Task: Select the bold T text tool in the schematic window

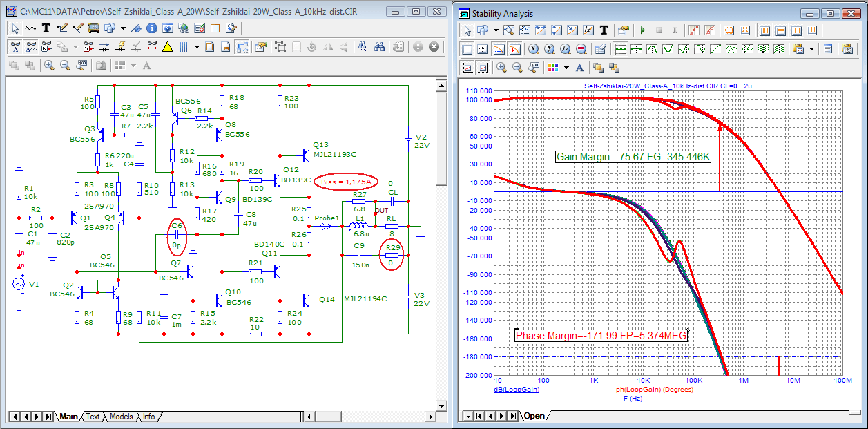Action: pos(46,28)
